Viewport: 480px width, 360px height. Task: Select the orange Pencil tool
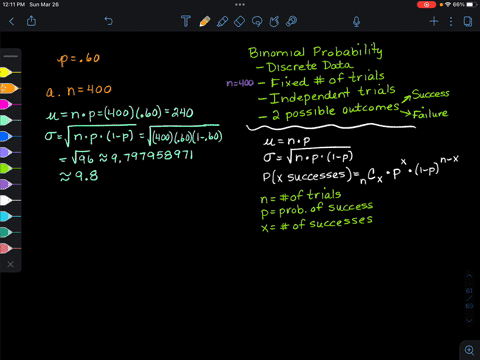[204, 21]
